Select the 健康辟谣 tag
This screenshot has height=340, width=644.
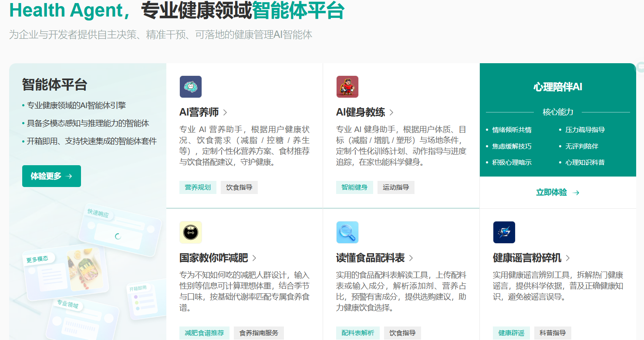coord(511,333)
